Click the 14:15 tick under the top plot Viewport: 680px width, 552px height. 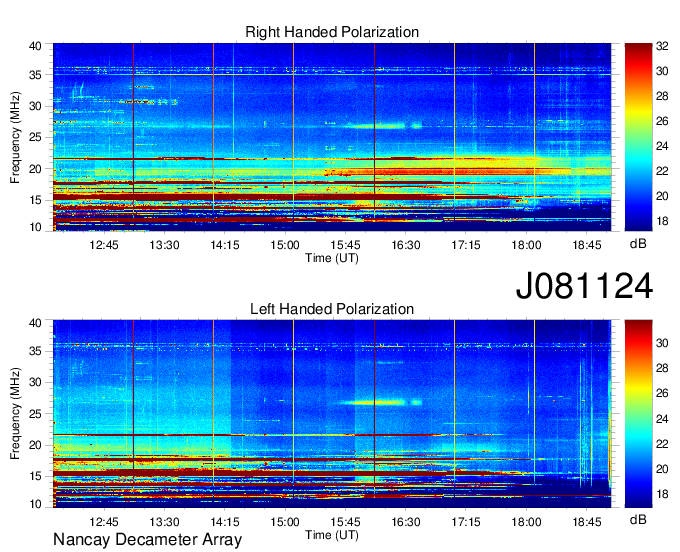point(225,245)
